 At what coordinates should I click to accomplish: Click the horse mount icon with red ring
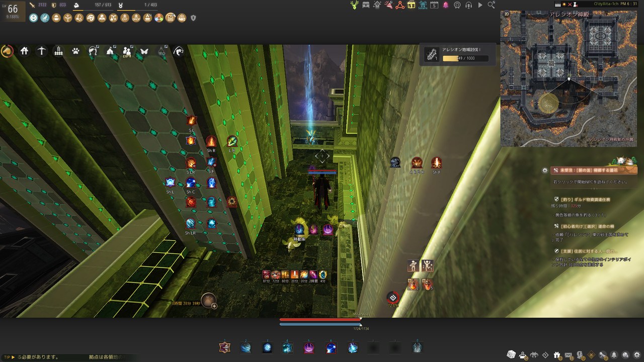click(7, 51)
